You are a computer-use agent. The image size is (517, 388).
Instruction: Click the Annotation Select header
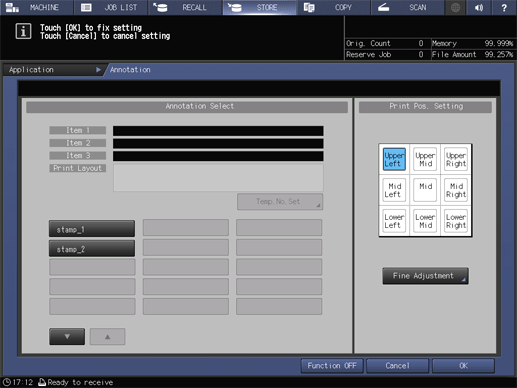(187, 106)
